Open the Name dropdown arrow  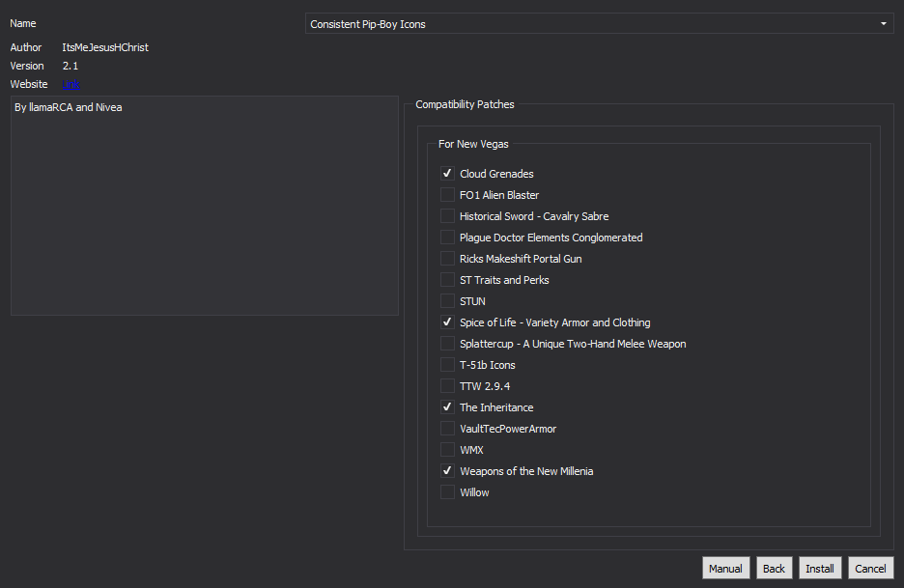coord(884,24)
